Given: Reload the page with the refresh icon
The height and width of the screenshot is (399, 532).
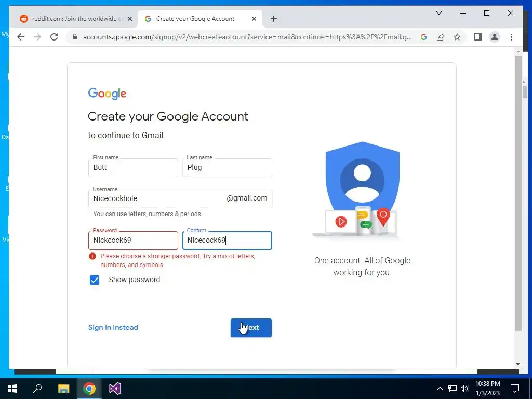Looking at the screenshot, I should click(54, 37).
